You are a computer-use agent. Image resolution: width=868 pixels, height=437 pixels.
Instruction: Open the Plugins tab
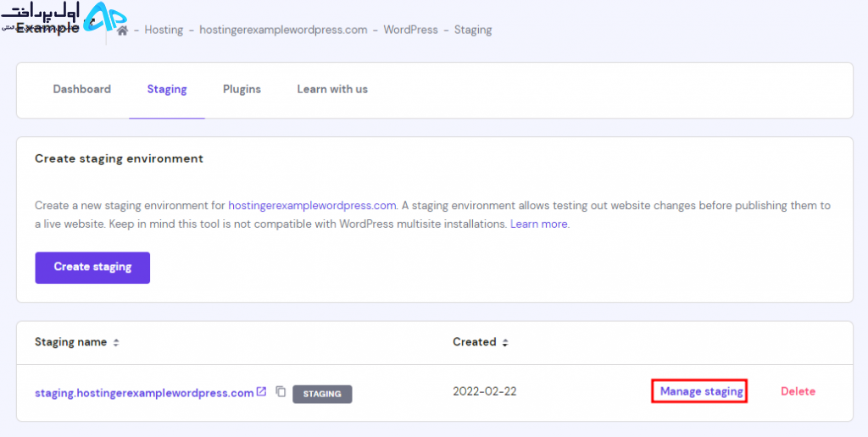[x=242, y=89]
